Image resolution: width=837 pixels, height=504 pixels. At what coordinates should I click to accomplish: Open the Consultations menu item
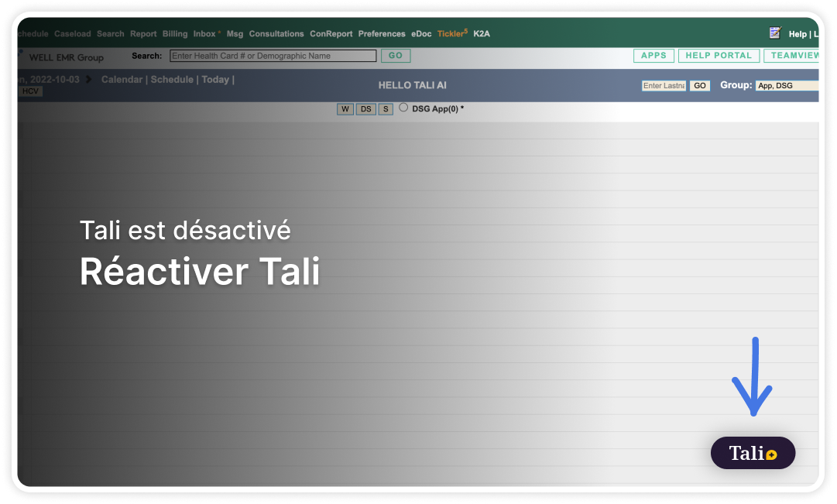(x=276, y=33)
